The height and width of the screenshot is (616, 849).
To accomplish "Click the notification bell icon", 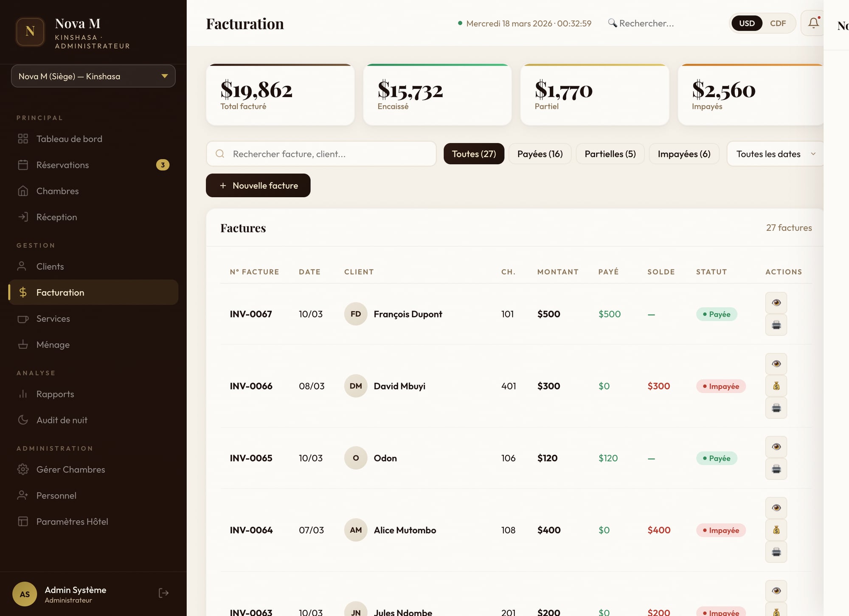I will pos(813,23).
